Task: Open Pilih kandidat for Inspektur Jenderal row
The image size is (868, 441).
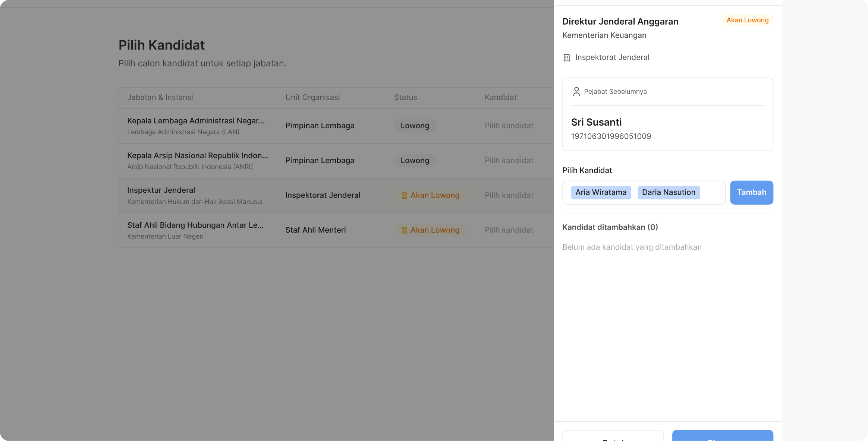Action: (509, 195)
